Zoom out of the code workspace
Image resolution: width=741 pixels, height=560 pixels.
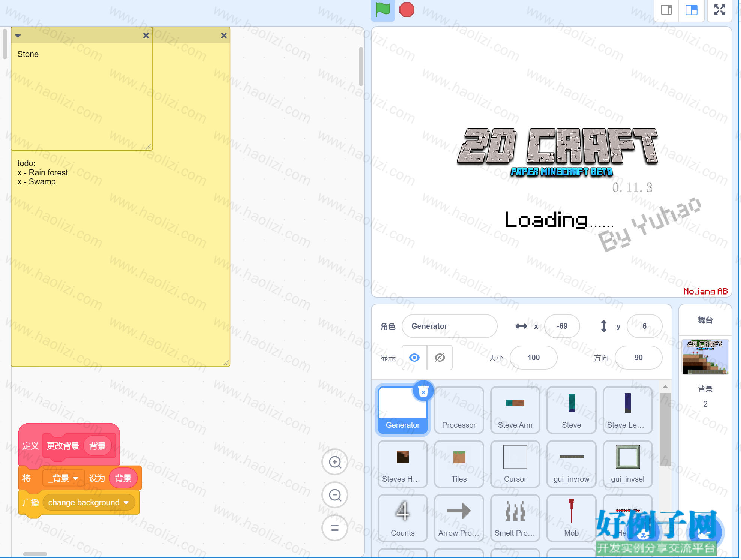coord(335,495)
